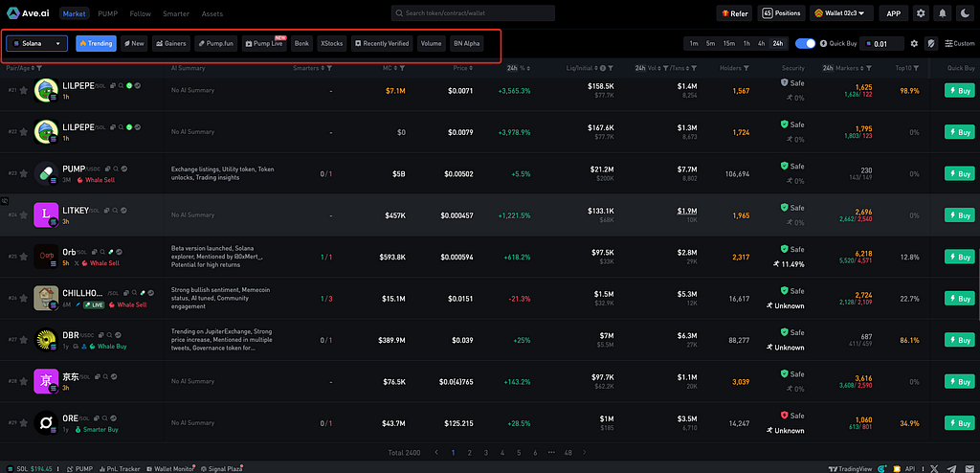Click the Refer button

(x=734, y=13)
